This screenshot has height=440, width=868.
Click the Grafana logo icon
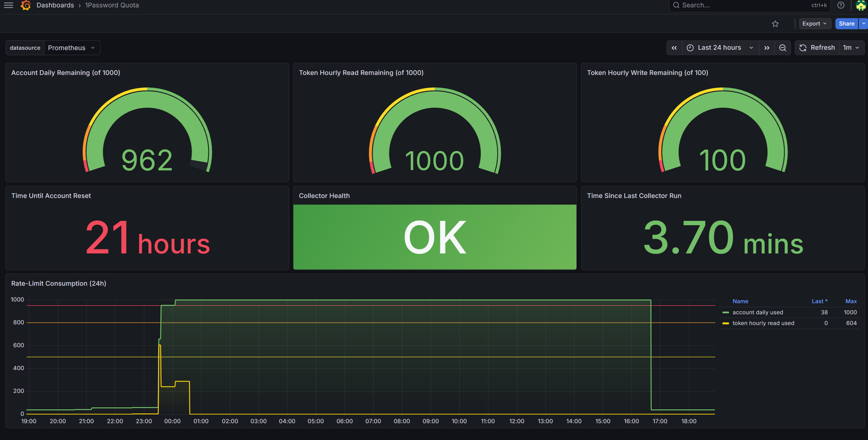[26, 5]
